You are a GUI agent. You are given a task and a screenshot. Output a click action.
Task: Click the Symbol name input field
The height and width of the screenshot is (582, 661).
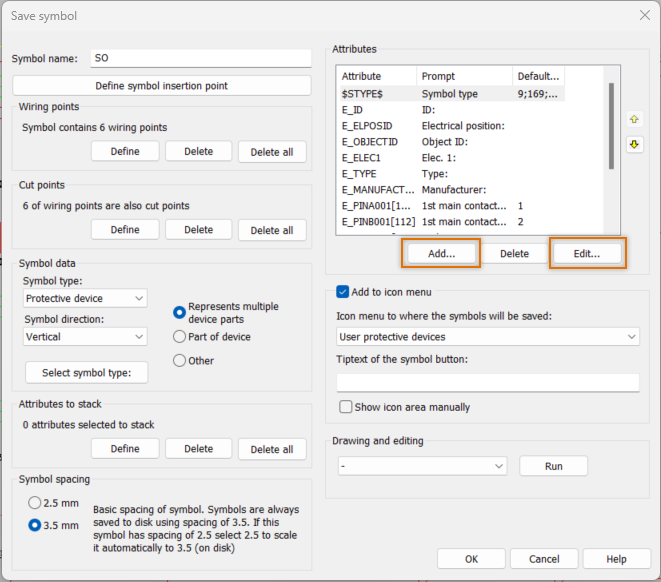click(201, 58)
